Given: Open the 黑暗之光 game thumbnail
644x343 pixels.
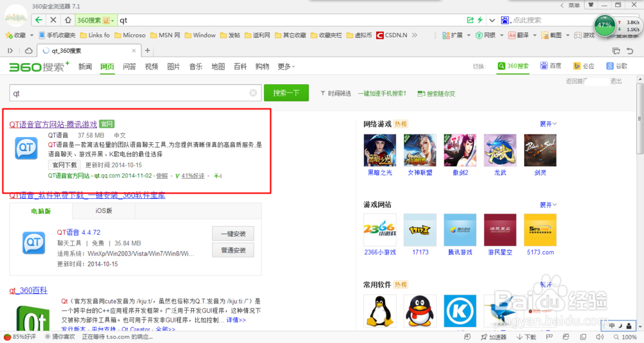Looking at the screenshot, I should click(380, 150).
